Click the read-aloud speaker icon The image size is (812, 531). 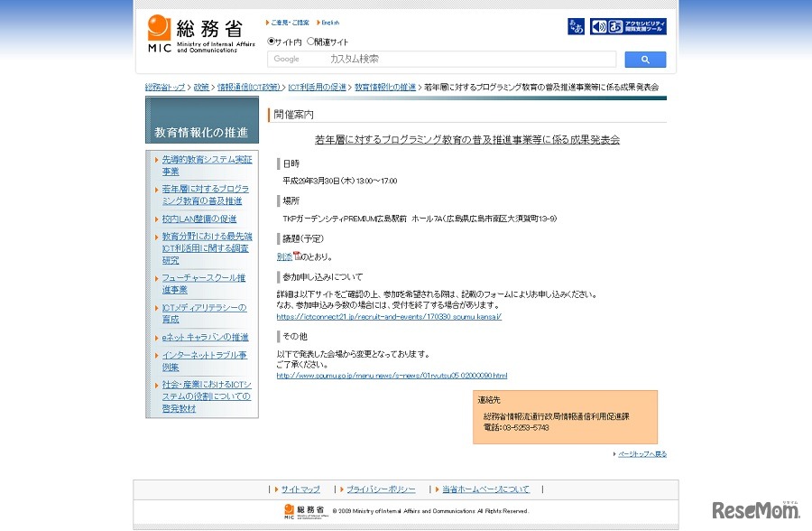(598, 26)
